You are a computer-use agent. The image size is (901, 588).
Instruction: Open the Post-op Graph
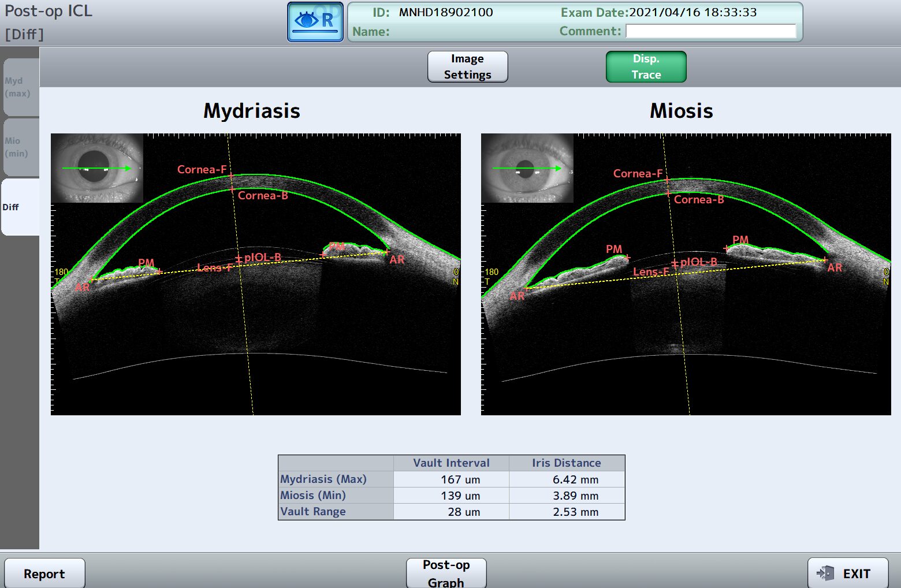446,573
